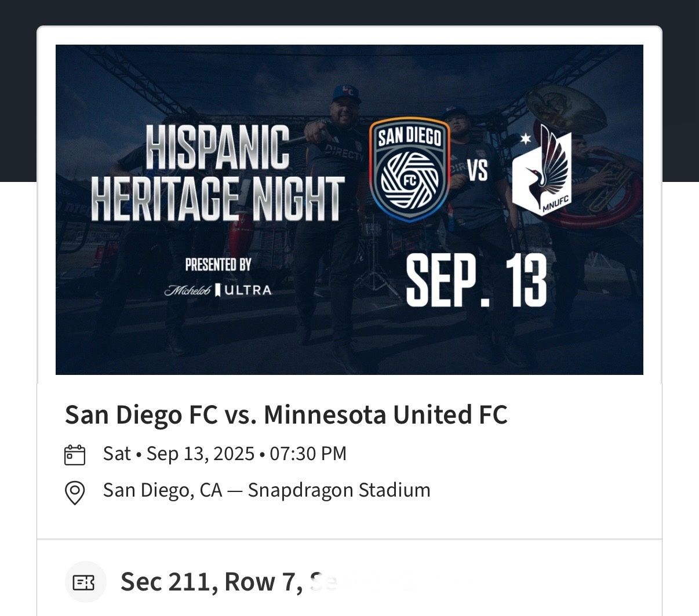699x616 pixels.
Task: Click the ticket icon beside Sec 211
Action: point(86,582)
